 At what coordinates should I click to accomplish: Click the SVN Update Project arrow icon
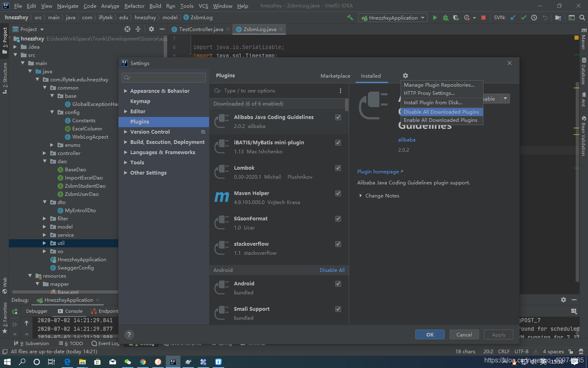pos(513,18)
